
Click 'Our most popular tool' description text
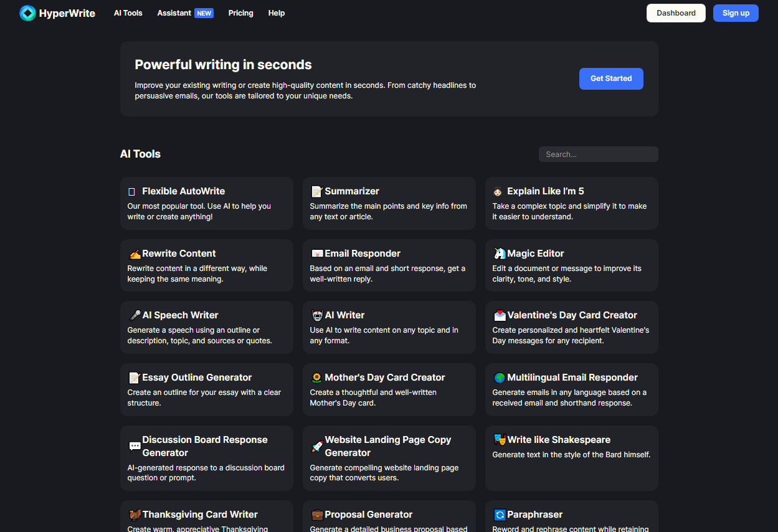tap(199, 211)
